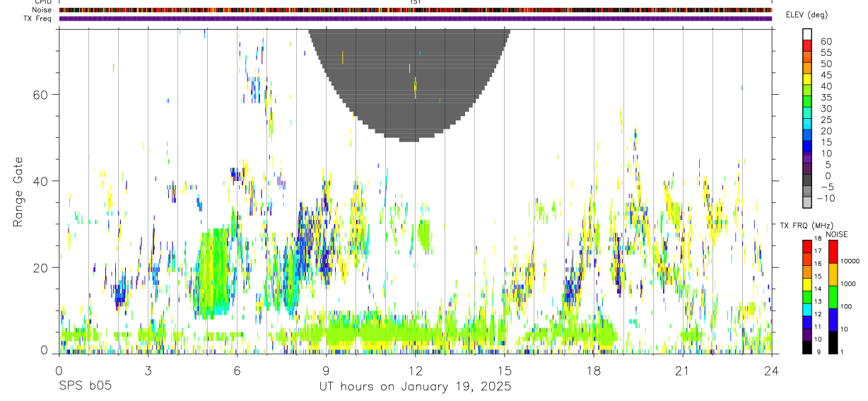Click the '15' tick label on the UT hours axis

pos(504,371)
